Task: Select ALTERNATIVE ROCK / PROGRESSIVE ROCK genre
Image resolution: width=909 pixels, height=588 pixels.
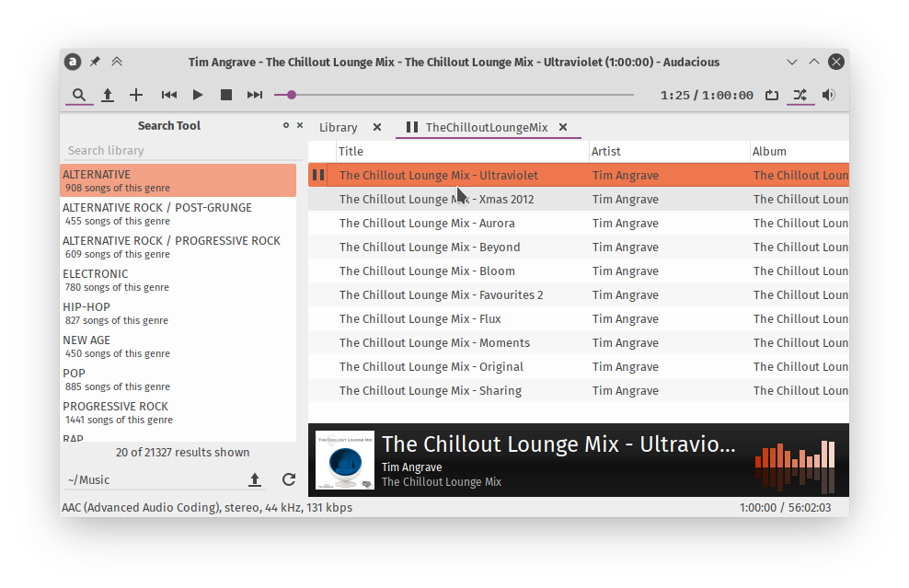Action: click(178, 247)
